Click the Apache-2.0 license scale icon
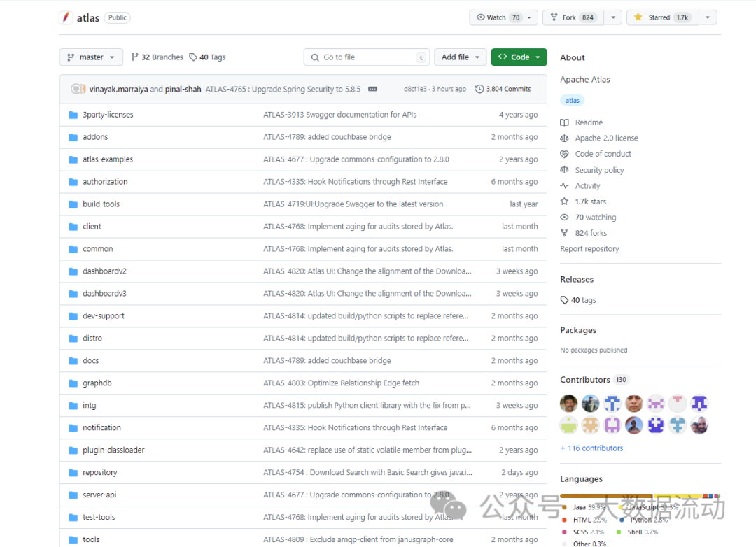756x547 pixels. tap(565, 138)
